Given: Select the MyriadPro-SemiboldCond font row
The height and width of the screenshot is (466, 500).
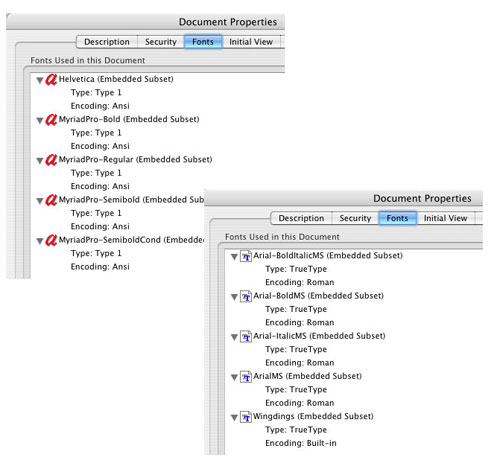Looking at the screenshot, I should coord(131,240).
